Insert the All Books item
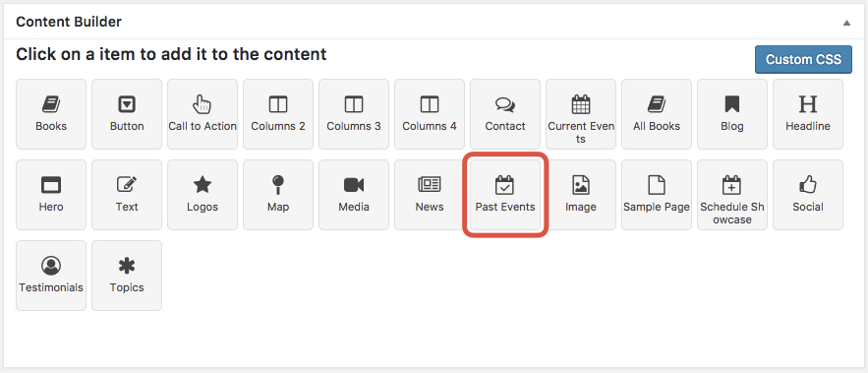This screenshot has width=868, height=373. pyautogui.click(x=657, y=114)
